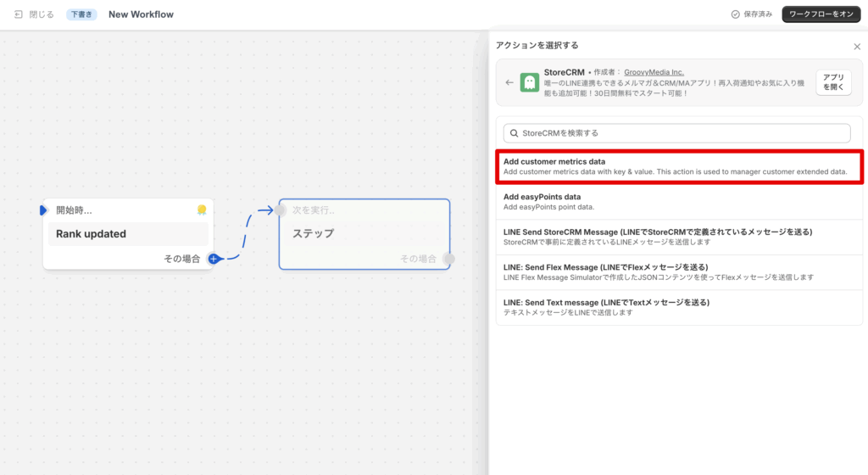868x475 pixels.
Task: Open the GroovyMedia Inc. author link
Action: 654,72
